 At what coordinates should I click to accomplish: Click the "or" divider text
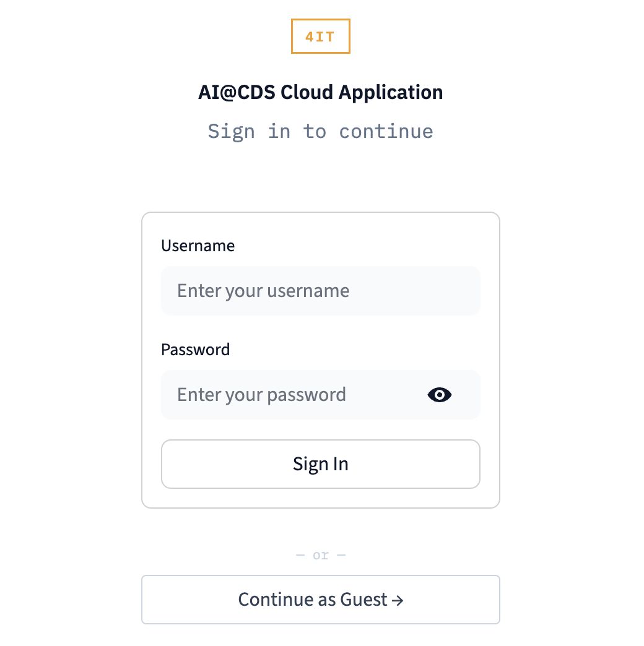[320, 555]
